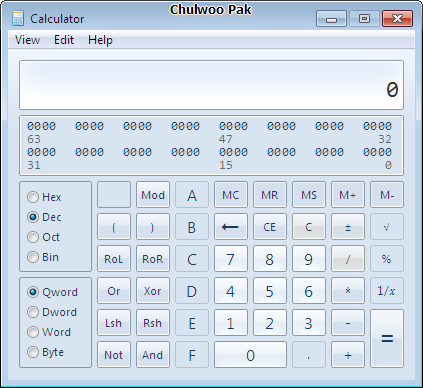Click the decimal point button
This screenshot has height=388, width=423.
pyautogui.click(x=309, y=355)
